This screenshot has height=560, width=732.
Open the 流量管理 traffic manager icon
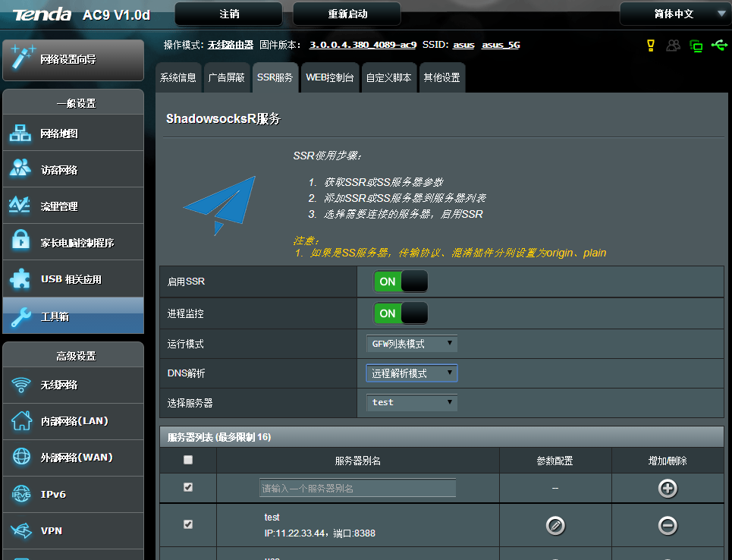(x=20, y=205)
